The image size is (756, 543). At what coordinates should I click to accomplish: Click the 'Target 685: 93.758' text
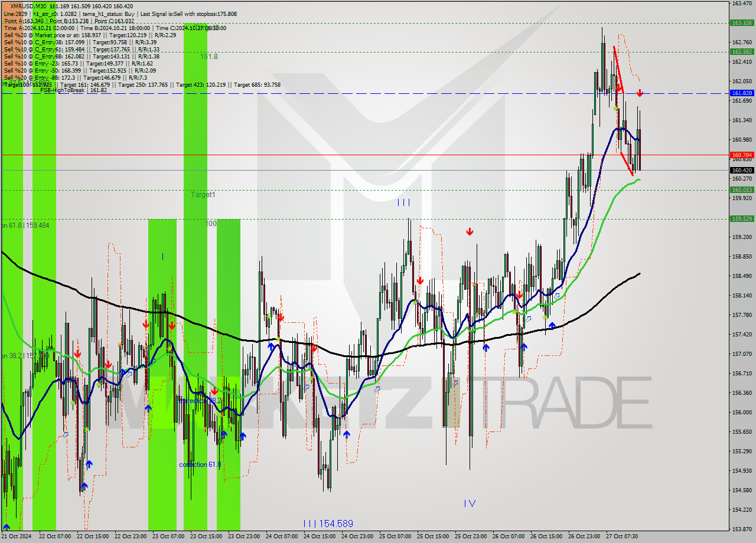click(257, 85)
